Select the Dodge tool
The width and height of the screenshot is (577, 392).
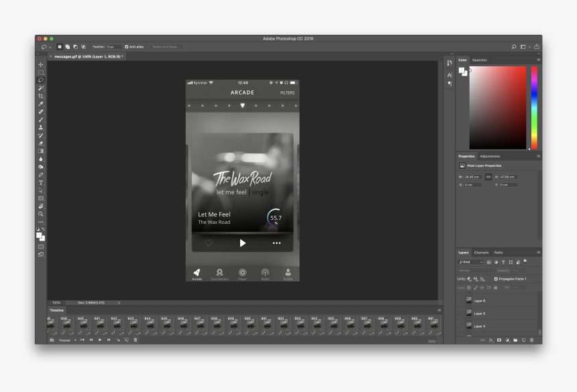[x=41, y=167]
